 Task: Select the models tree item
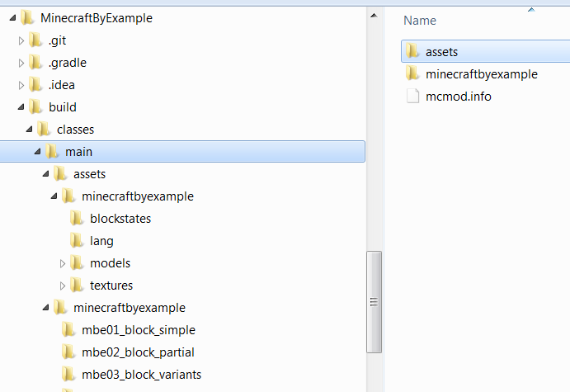coord(111,263)
